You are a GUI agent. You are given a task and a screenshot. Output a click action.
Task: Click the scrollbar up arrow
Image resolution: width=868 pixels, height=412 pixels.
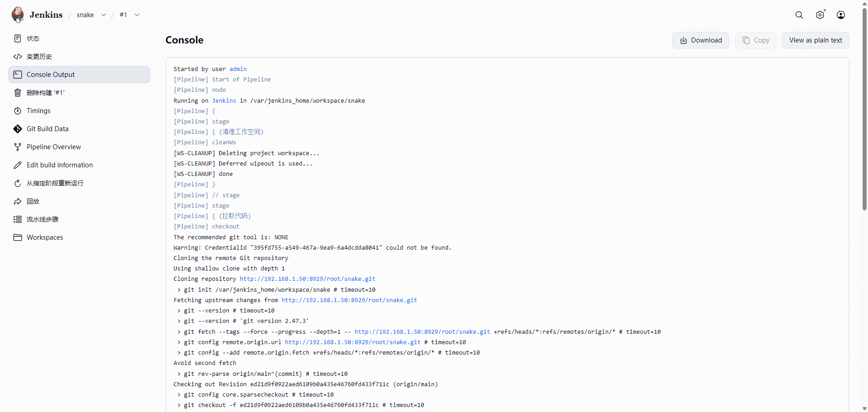[864, 3]
